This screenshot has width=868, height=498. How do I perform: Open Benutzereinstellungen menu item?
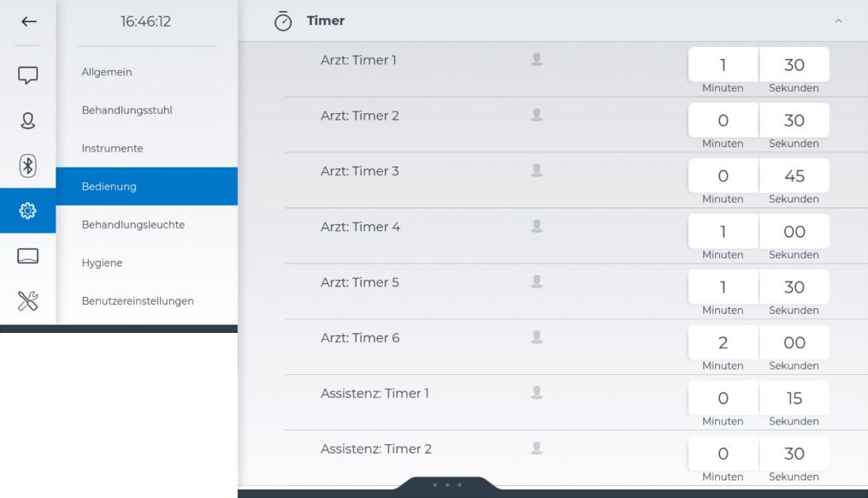point(137,301)
